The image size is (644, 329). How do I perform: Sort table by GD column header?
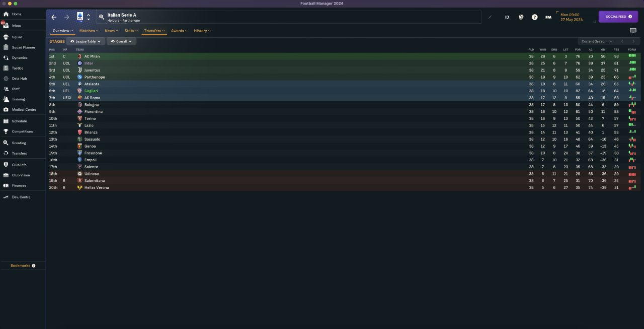[x=603, y=49]
